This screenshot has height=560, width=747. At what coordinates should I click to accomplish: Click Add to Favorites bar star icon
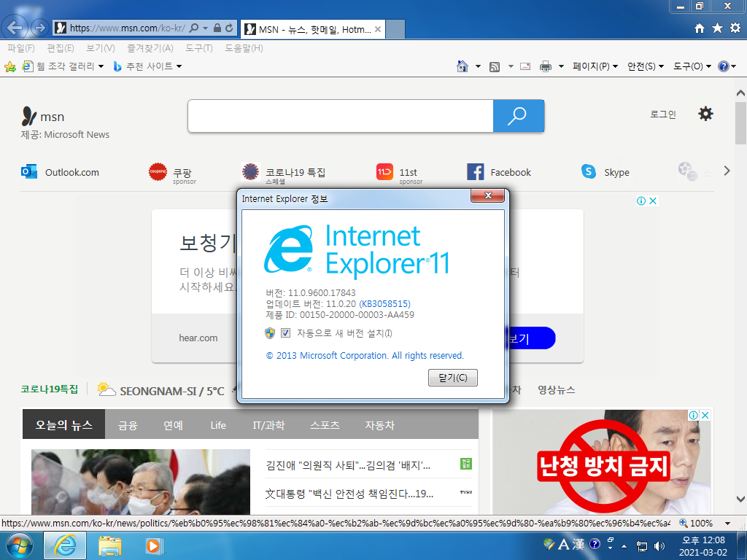pos(10,66)
